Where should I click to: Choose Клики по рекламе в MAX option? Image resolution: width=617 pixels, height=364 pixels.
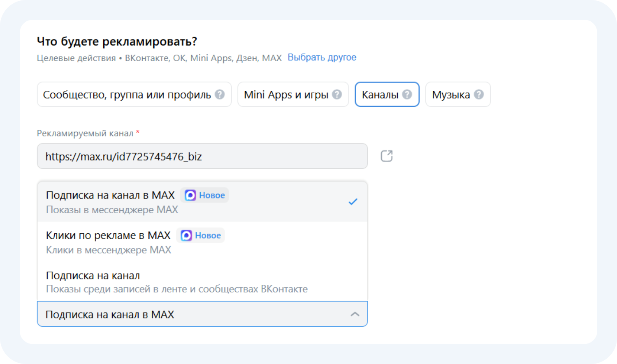point(202,242)
